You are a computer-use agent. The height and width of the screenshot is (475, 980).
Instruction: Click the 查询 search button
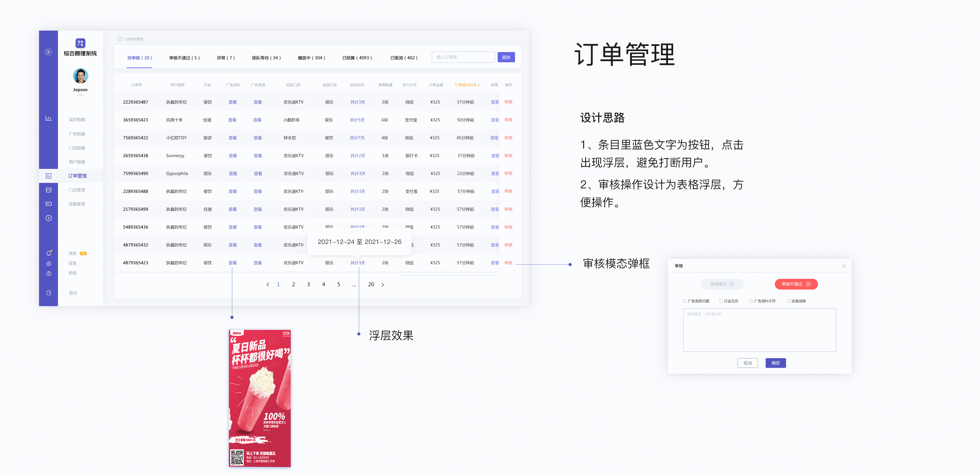(506, 57)
